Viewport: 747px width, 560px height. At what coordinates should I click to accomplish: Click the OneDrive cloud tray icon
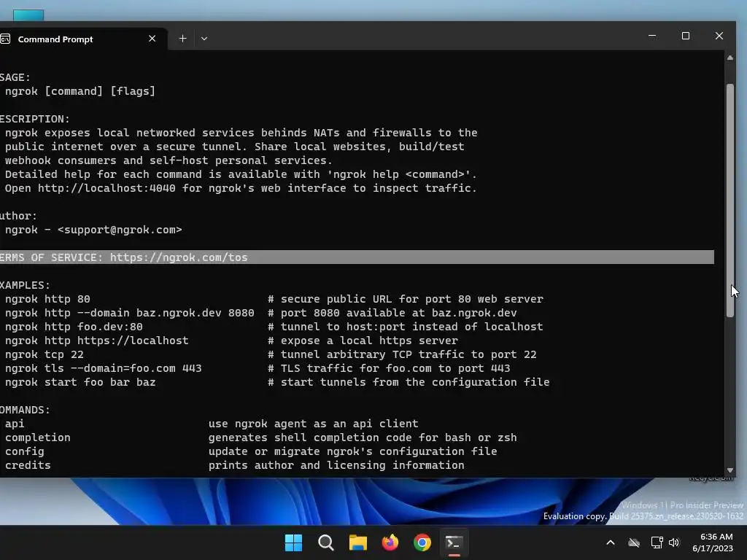pyautogui.click(x=634, y=542)
